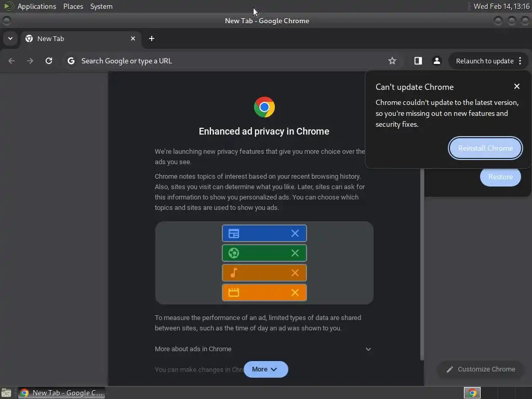Screen dimensions: 532x399
Task: Open the System menu
Action: click(101, 6)
